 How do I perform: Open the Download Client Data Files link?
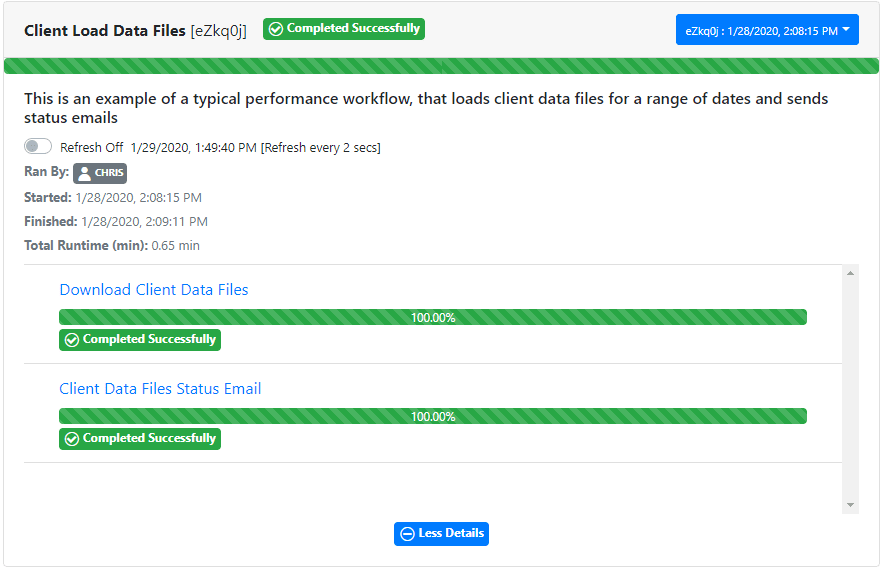[154, 289]
